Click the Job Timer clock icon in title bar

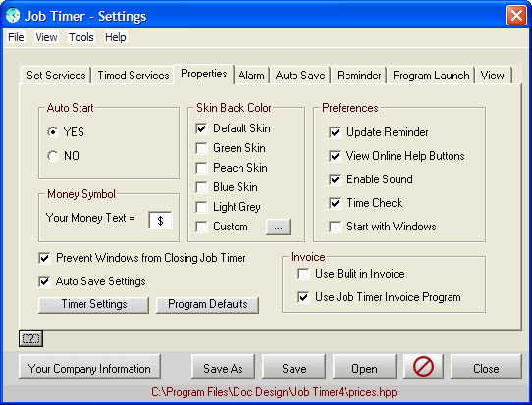[x=13, y=16]
